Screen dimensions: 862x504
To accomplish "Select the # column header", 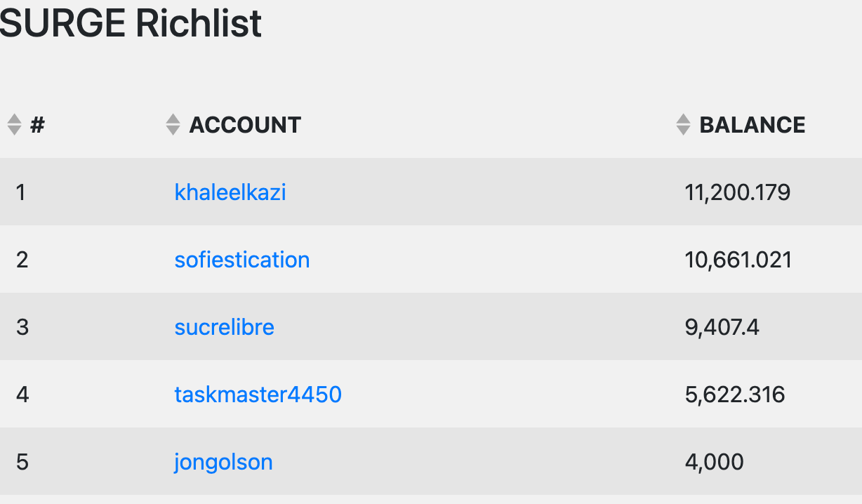I will point(37,125).
